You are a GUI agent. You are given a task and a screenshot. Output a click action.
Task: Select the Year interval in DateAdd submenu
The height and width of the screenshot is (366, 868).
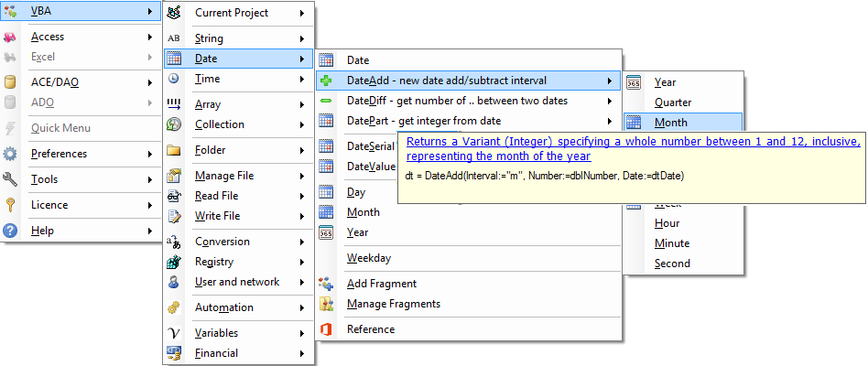(682, 82)
